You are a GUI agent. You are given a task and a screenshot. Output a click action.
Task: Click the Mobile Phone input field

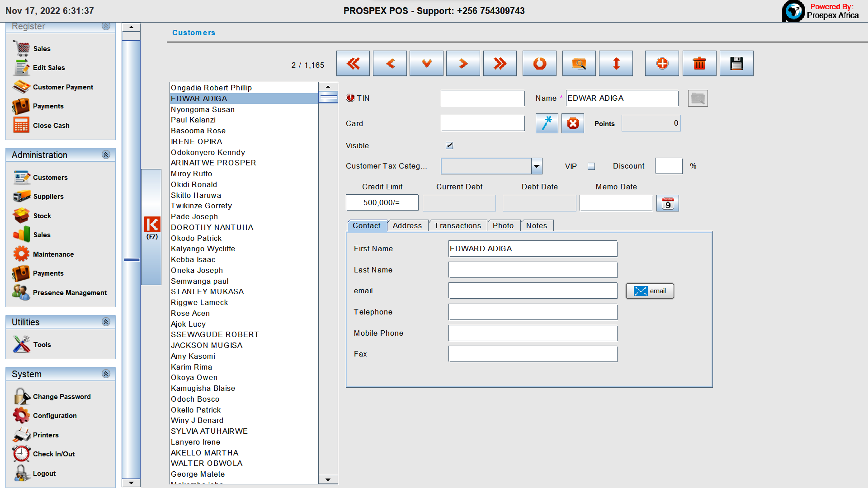click(533, 333)
